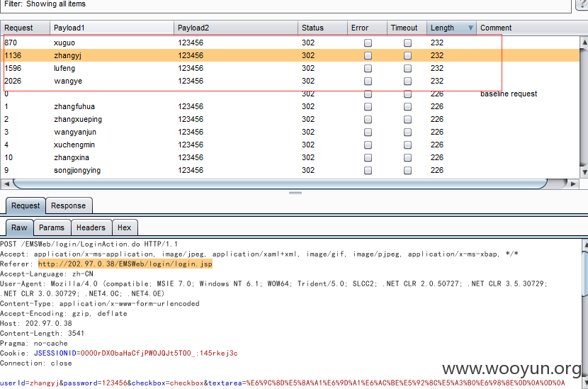The width and height of the screenshot is (588, 389).
Task: Click the JSESSIONID cookie value
Action: coord(159,353)
